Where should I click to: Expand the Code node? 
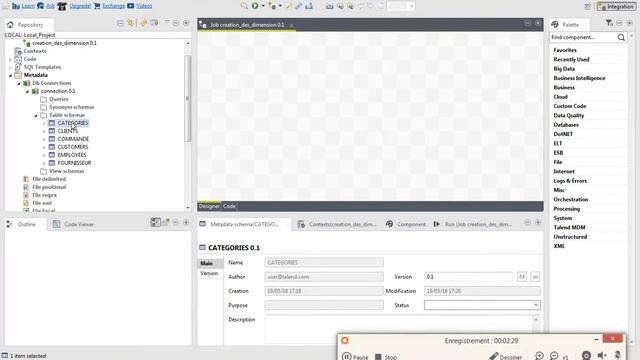11,59
